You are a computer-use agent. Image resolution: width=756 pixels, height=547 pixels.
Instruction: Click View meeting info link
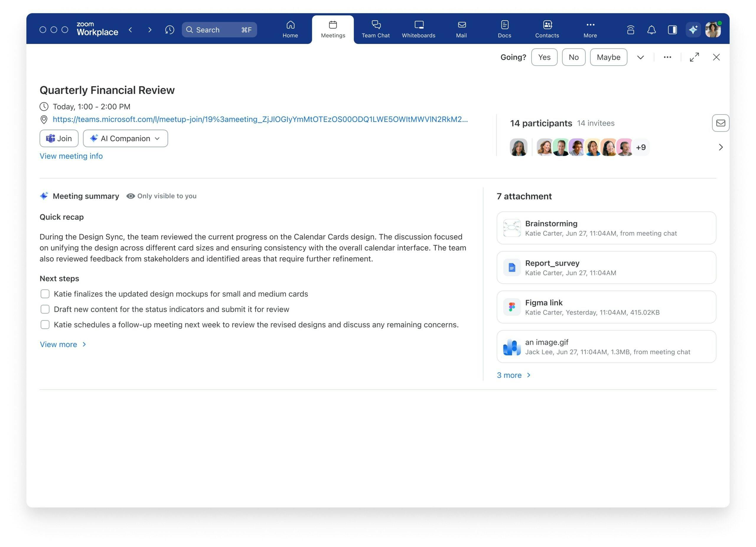tap(71, 156)
